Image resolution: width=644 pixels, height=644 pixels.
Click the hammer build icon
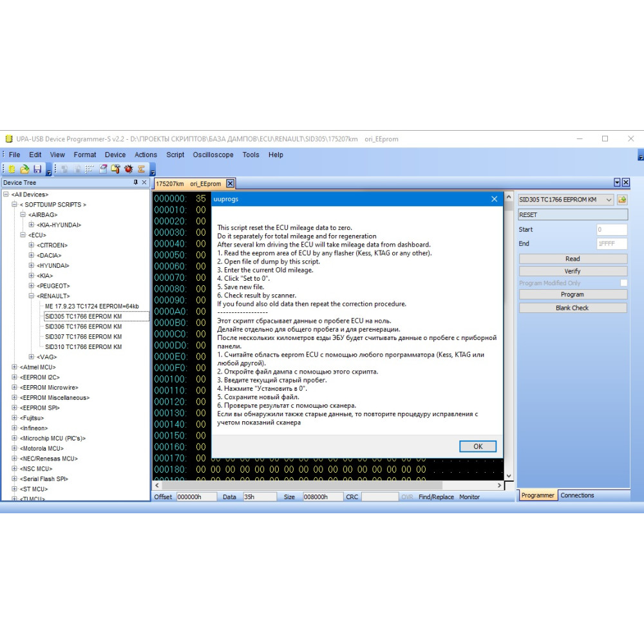[116, 169]
